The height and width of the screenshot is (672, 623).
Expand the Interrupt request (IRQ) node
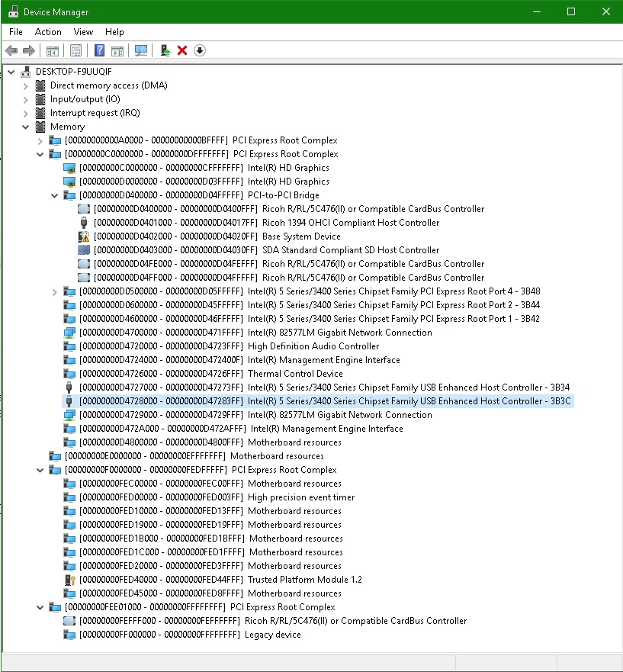coord(26,113)
